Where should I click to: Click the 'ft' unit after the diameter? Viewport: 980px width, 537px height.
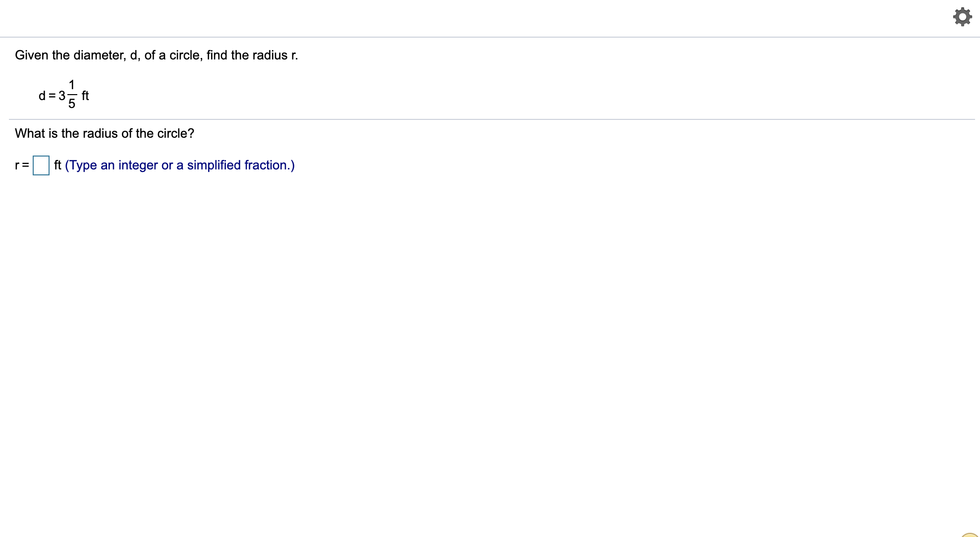tap(85, 95)
